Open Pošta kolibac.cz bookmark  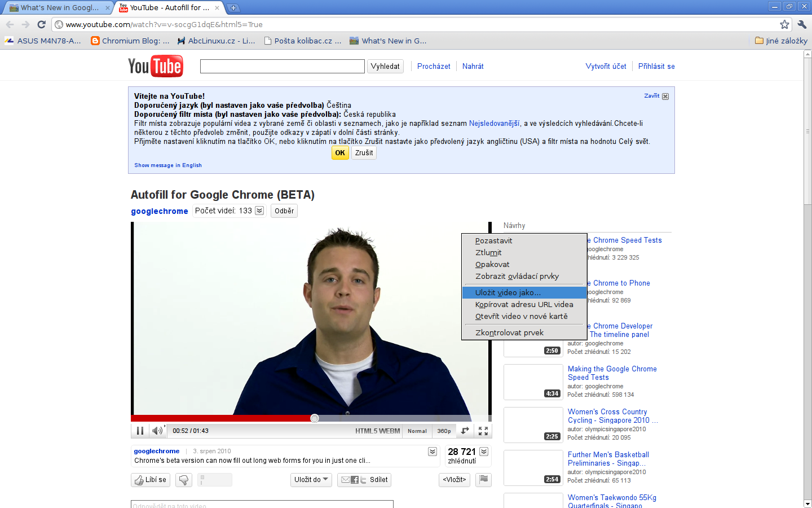[303, 41]
